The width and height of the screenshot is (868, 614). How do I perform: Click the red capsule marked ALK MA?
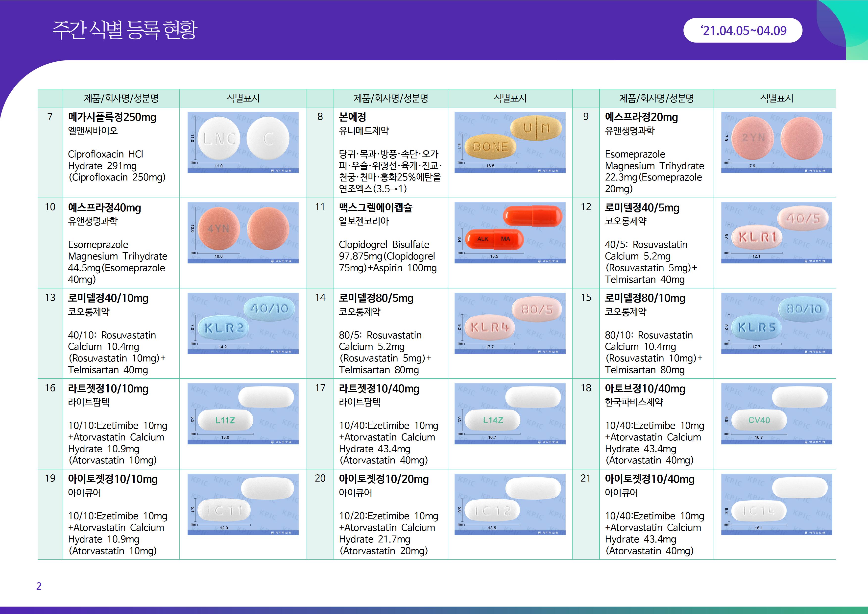click(494, 239)
